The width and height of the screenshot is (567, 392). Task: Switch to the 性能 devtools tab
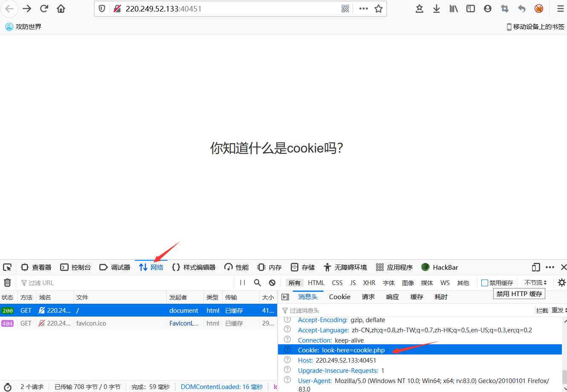(237, 267)
